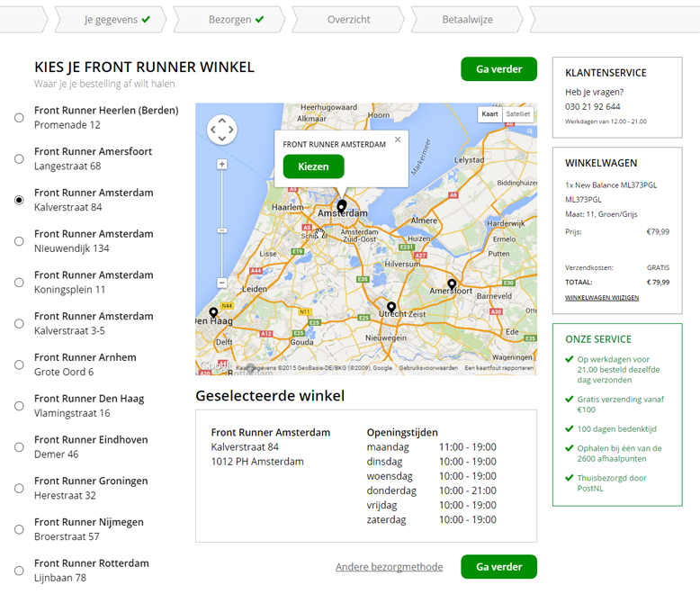Click customer service number 030 21 92 644
Image resolution: width=700 pixels, height=594 pixels.
pos(592,107)
